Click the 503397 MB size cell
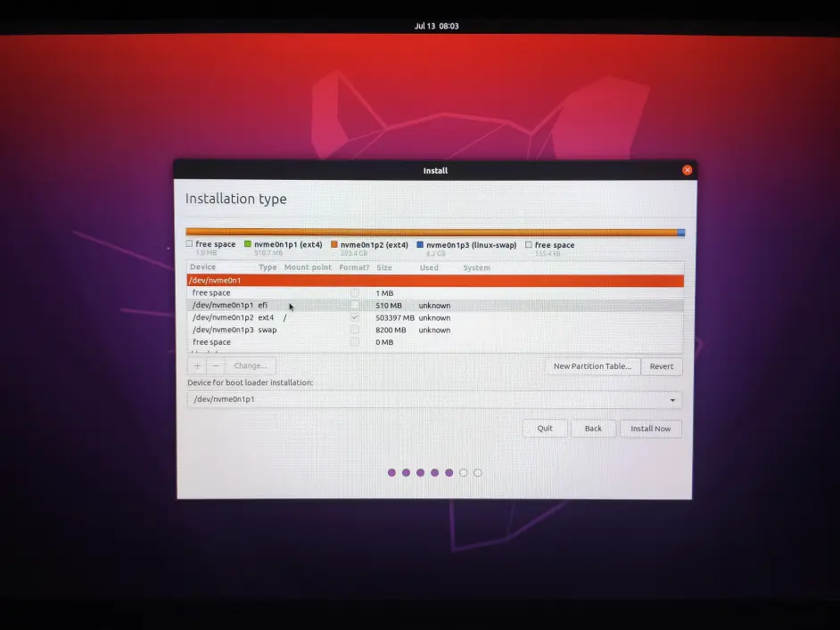 (395, 318)
